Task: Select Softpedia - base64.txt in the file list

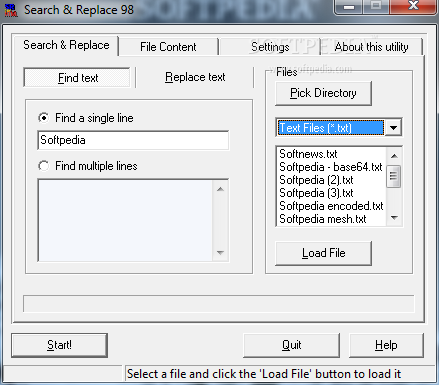Action: coord(332,167)
